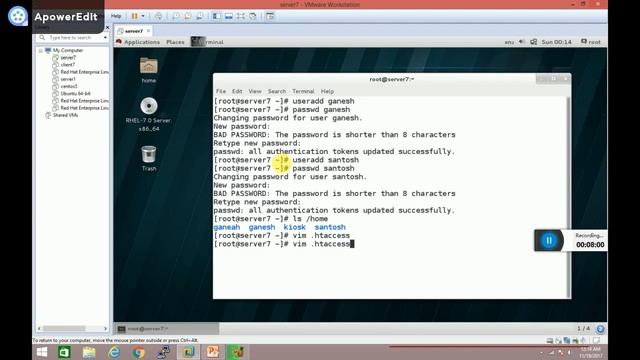
Task: Close the server7 VM tab
Action: pyautogui.click(x=148, y=31)
